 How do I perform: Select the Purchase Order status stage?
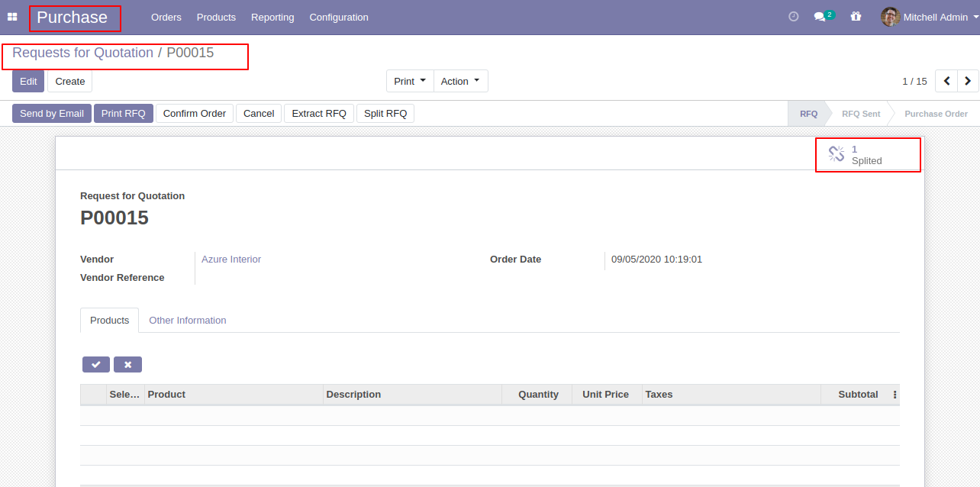[936, 114]
